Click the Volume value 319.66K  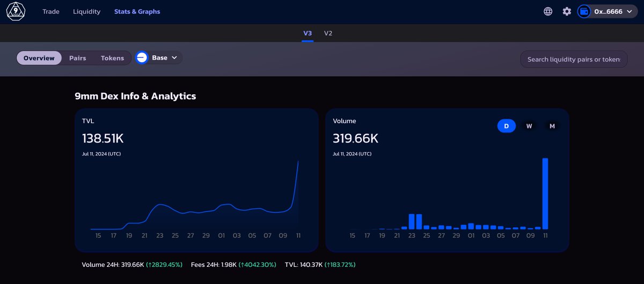click(356, 138)
